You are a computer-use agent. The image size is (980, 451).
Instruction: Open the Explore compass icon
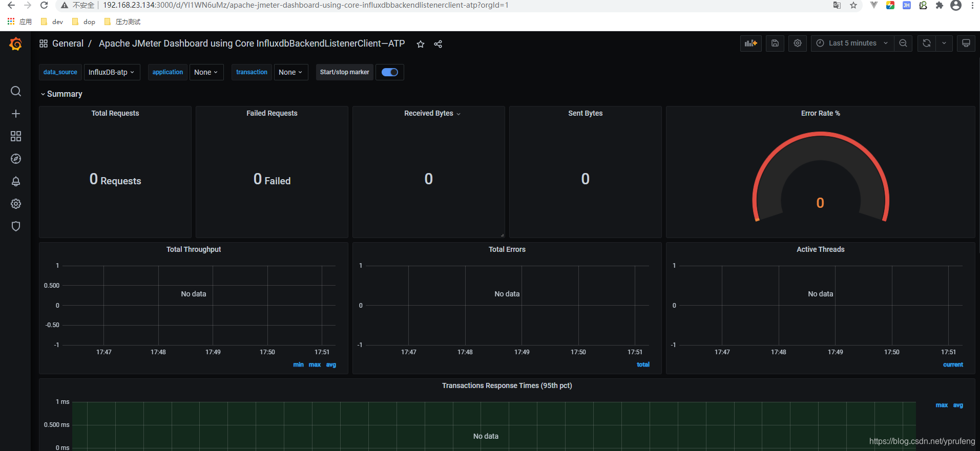[16, 159]
